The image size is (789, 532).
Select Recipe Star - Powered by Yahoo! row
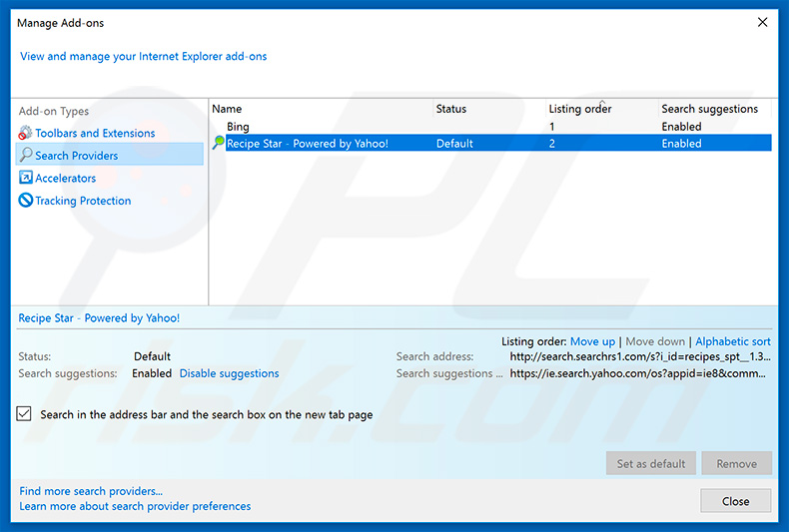[x=490, y=143]
